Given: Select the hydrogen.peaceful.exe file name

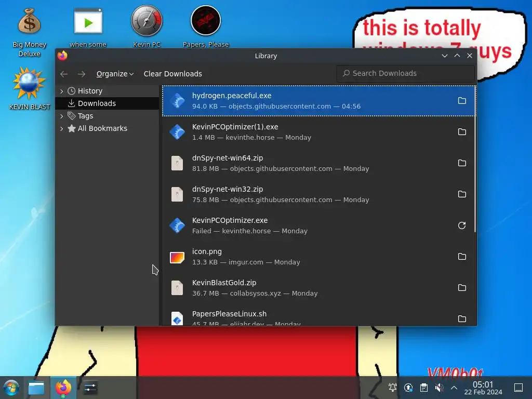Looking at the screenshot, I should point(232,96).
